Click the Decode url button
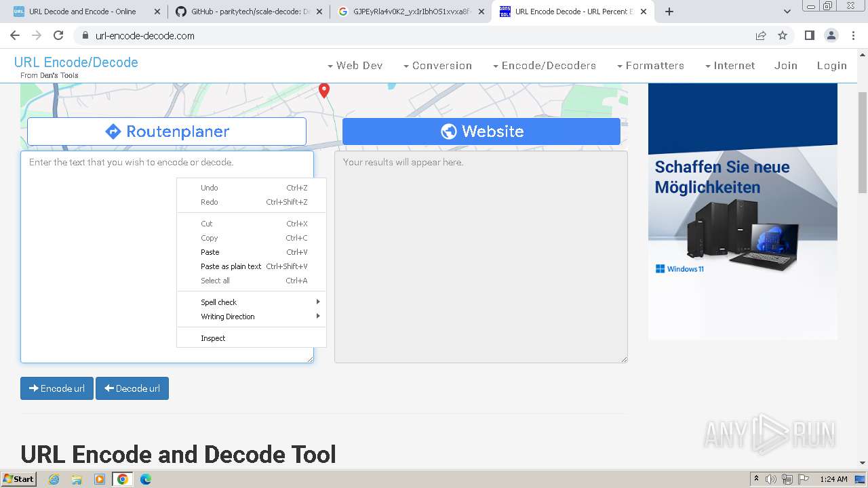Screen dimensions: 868x488 click(x=132, y=388)
